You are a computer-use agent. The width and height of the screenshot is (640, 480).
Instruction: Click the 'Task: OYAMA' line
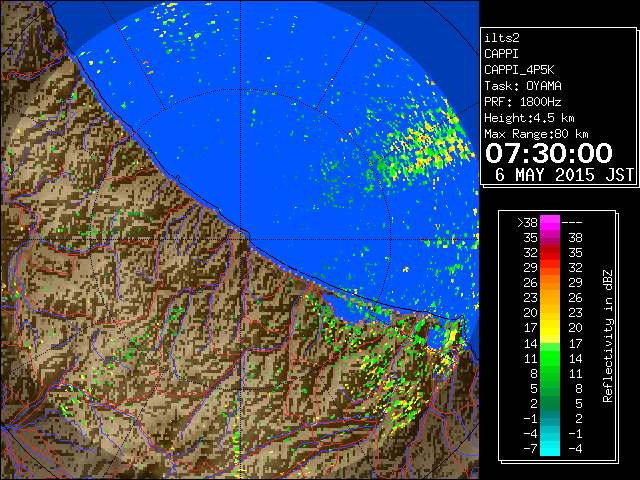[523, 86]
